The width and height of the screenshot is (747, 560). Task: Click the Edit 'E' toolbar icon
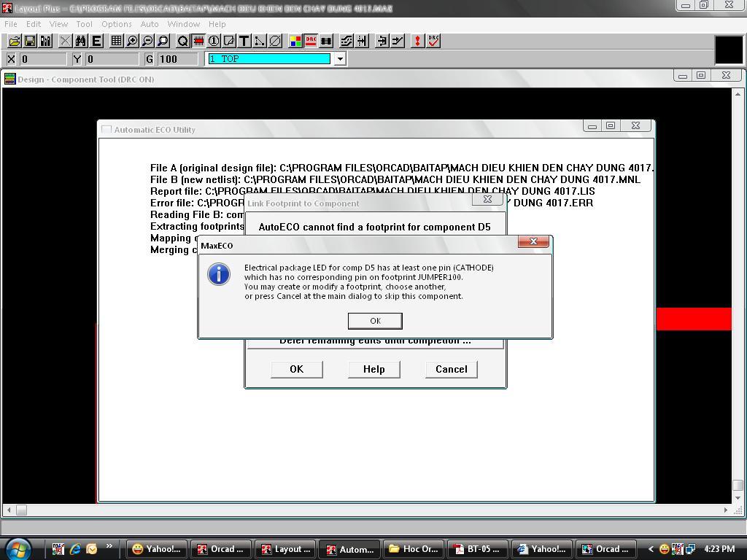click(x=96, y=41)
